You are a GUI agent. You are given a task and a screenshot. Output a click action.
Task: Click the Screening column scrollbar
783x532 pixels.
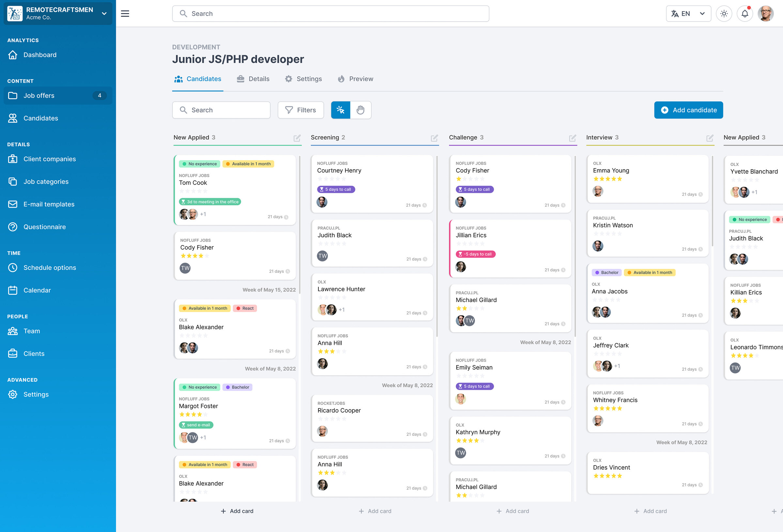point(437,246)
